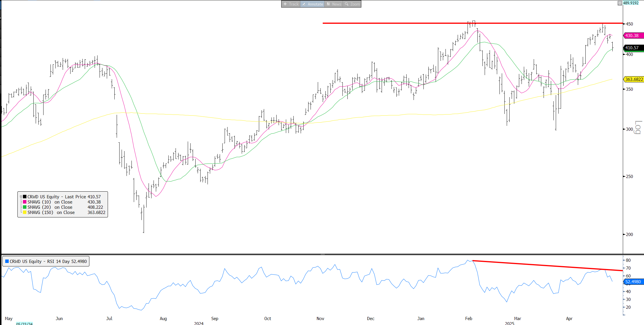644x325 pixels.
Task: Collapse the CRWD legend tree
Action: [21, 197]
